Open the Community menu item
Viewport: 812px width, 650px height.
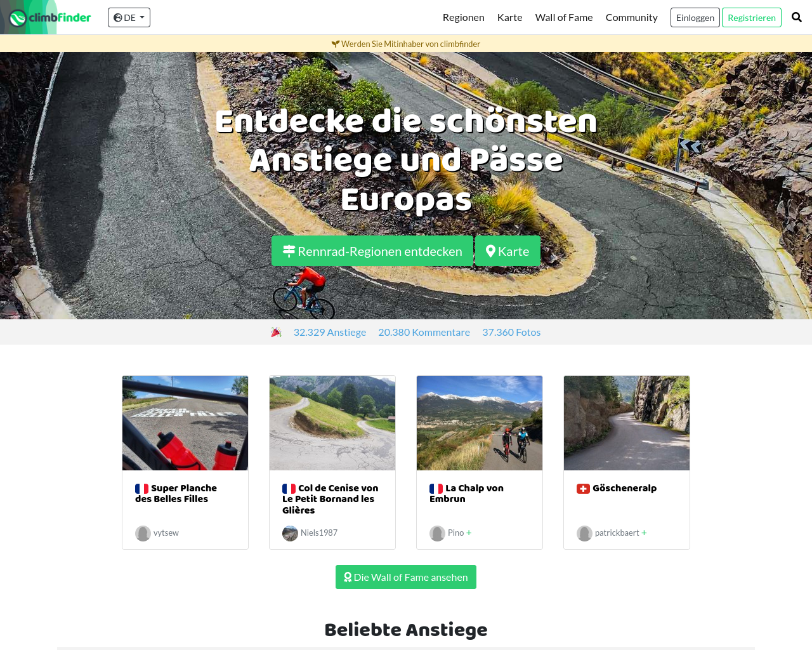(632, 17)
